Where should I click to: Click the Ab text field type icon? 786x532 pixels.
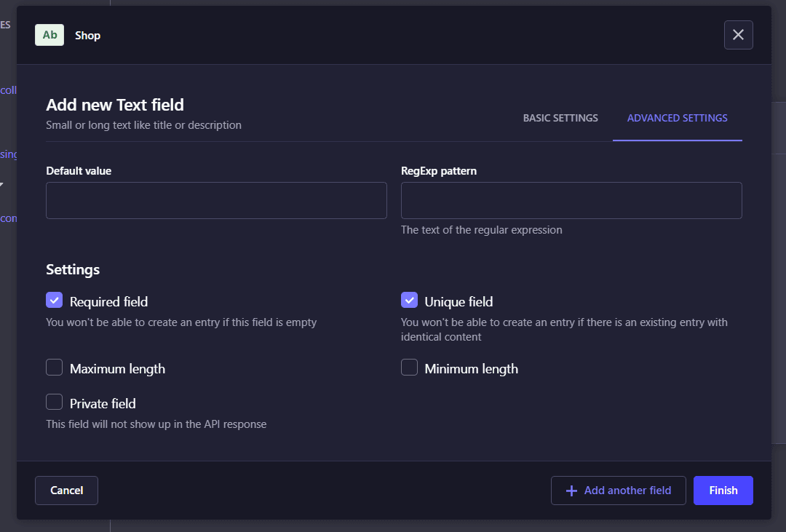tap(49, 35)
